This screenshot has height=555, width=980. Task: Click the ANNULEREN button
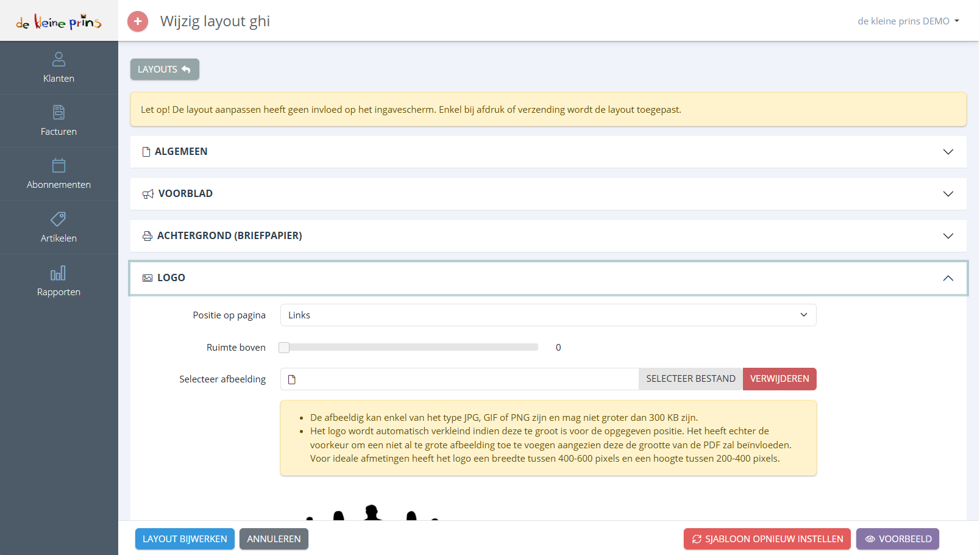pos(274,539)
